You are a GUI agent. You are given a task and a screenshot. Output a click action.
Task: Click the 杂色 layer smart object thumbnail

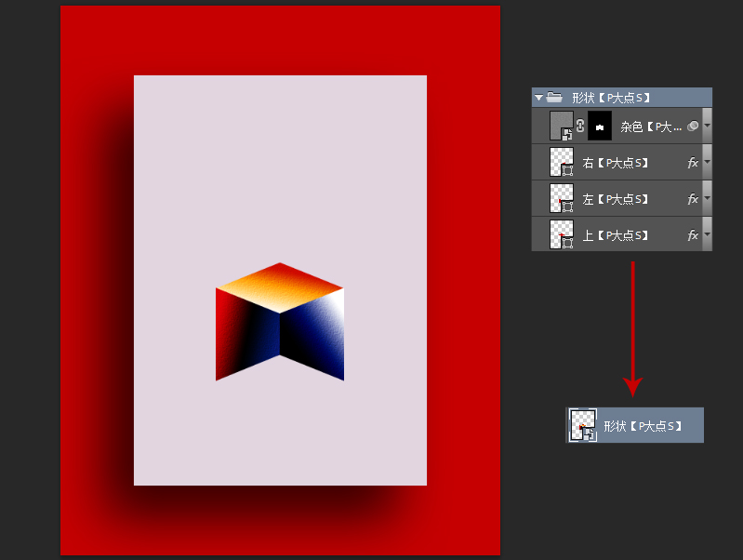point(562,126)
